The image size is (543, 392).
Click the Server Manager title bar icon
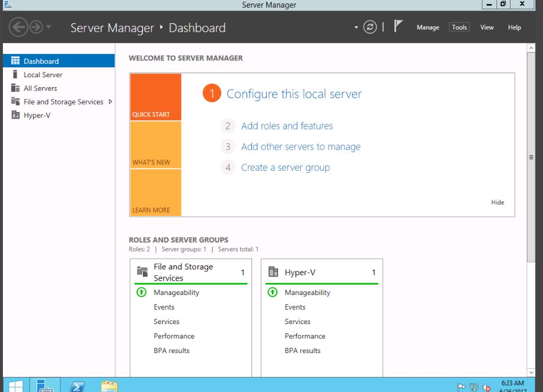pos(8,5)
